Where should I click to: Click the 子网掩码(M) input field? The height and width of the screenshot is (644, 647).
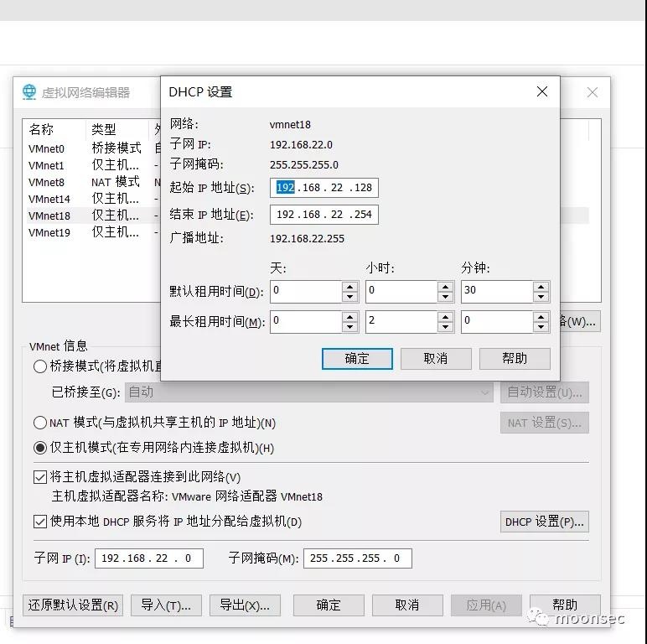point(357,558)
